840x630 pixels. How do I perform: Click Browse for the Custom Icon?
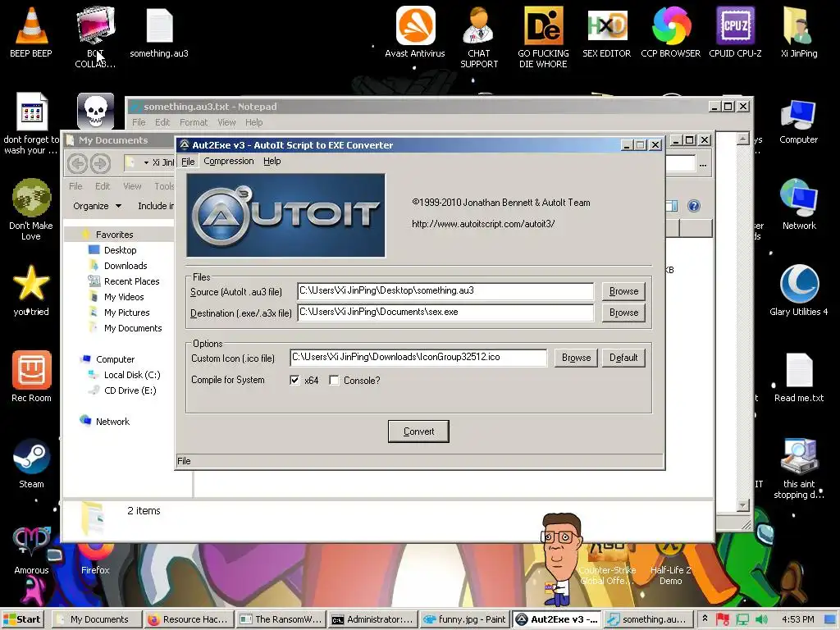[x=577, y=358]
